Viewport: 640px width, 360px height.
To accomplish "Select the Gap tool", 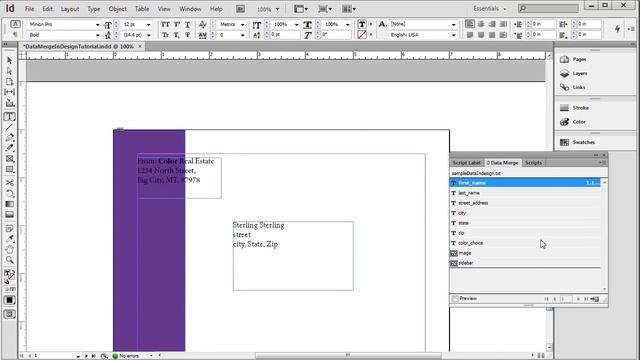I will (x=9, y=92).
